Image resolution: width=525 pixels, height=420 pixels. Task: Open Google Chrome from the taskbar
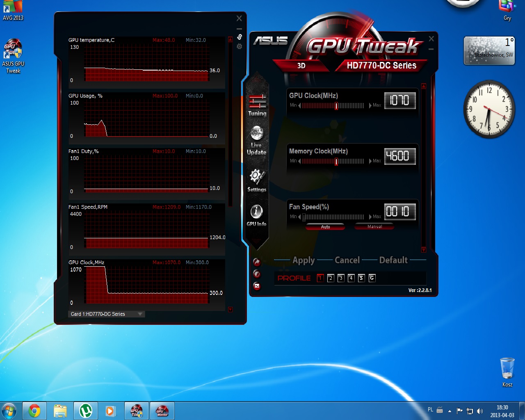click(34, 411)
